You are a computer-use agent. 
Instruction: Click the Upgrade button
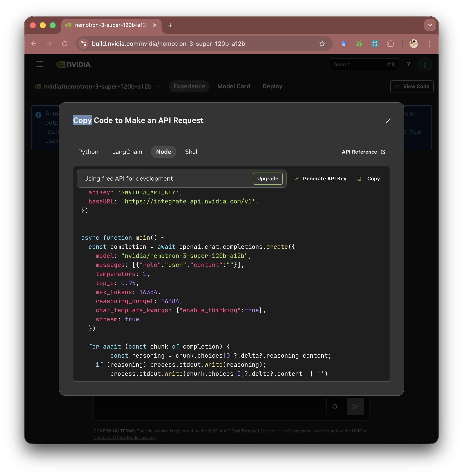click(x=268, y=179)
